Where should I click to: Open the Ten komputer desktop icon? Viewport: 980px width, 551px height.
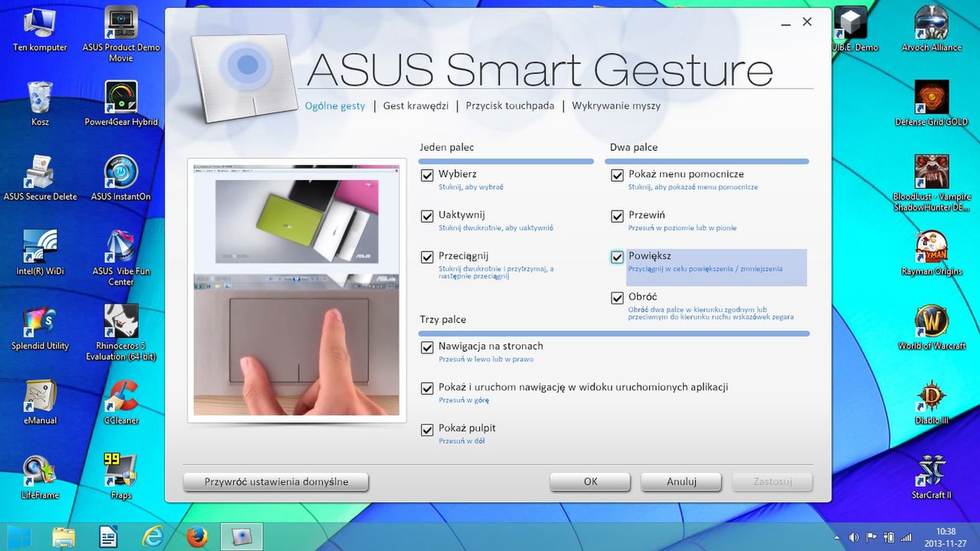coord(40,29)
